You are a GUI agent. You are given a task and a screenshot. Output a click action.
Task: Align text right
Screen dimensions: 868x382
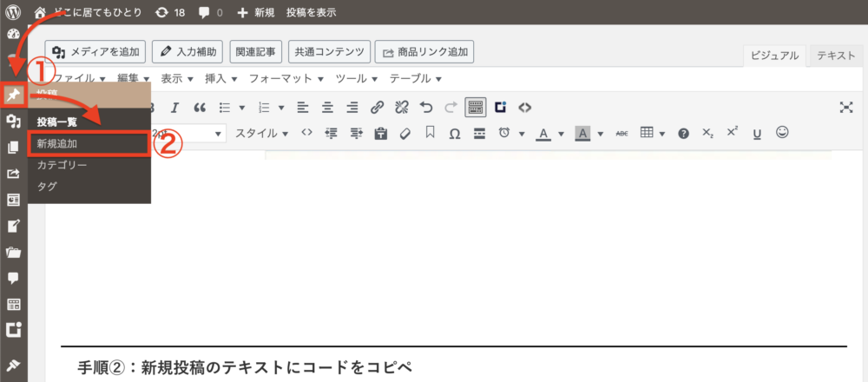[x=352, y=108]
